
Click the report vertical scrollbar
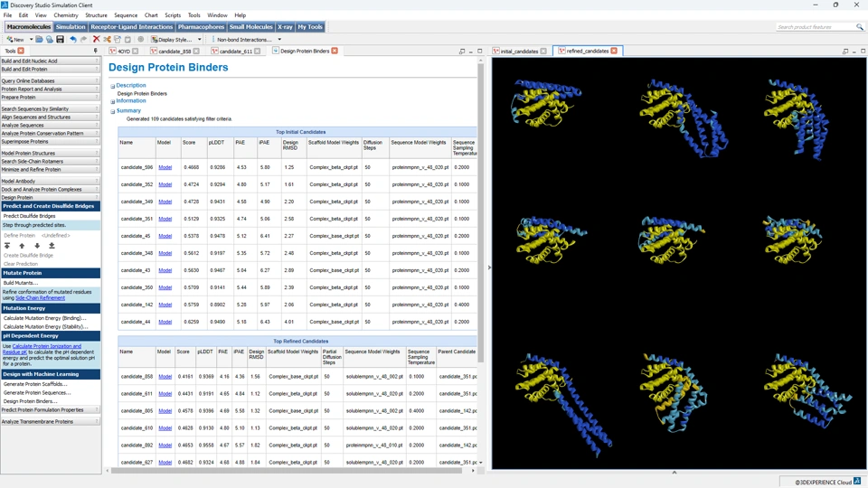coord(480,213)
